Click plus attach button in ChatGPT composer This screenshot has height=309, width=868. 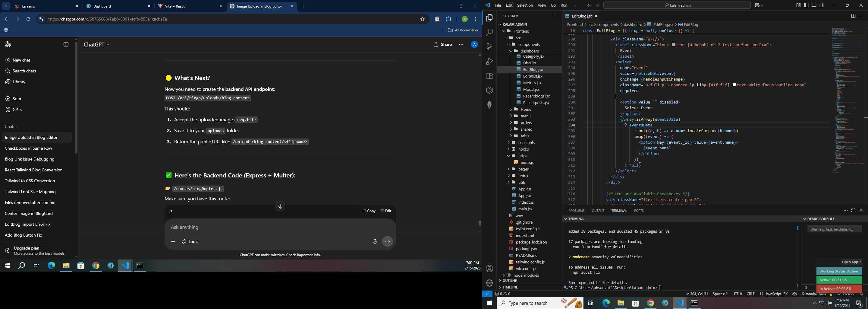pyautogui.click(x=173, y=241)
